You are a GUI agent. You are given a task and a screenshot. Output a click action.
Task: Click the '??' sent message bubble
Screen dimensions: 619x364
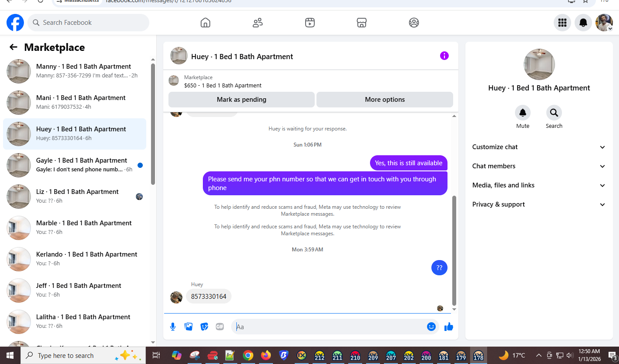[439, 268]
